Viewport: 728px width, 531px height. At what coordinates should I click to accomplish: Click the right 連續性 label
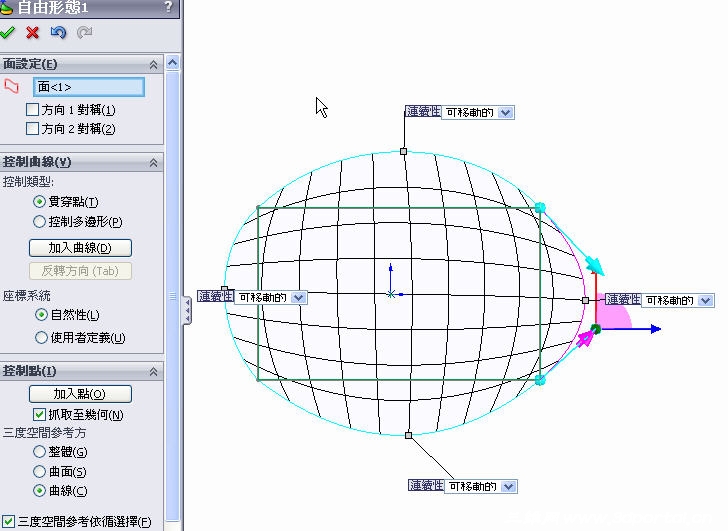pyautogui.click(x=624, y=299)
